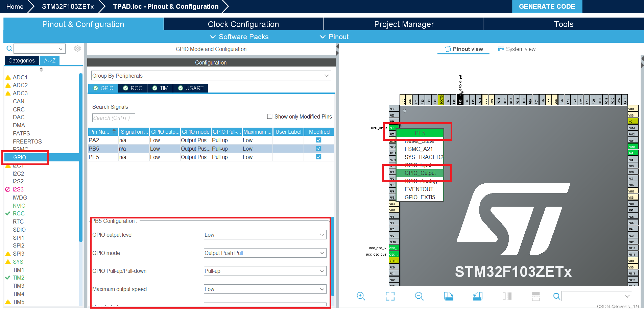Select the USART peripheral tab
The height and width of the screenshot is (312, 644).
tap(191, 88)
